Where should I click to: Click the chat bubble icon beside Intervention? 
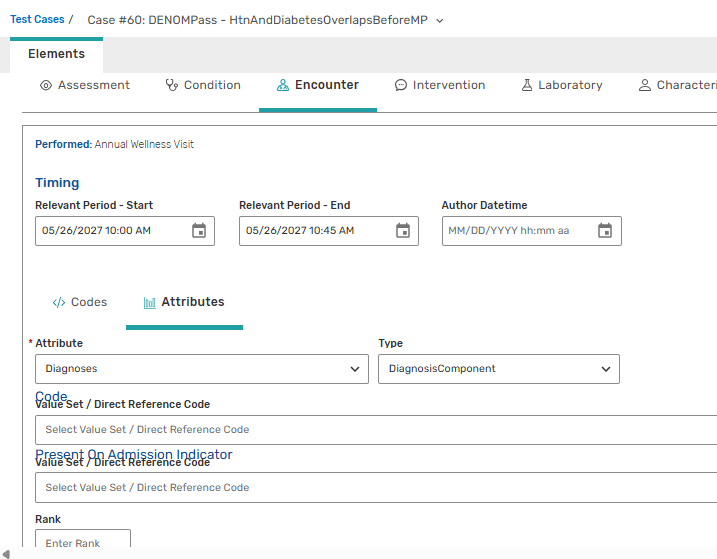pyautogui.click(x=401, y=86)
